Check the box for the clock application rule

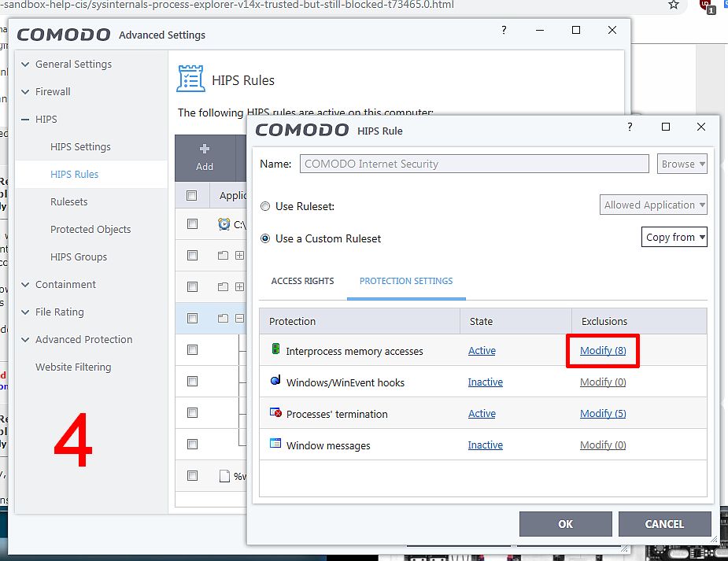[192, 224]
